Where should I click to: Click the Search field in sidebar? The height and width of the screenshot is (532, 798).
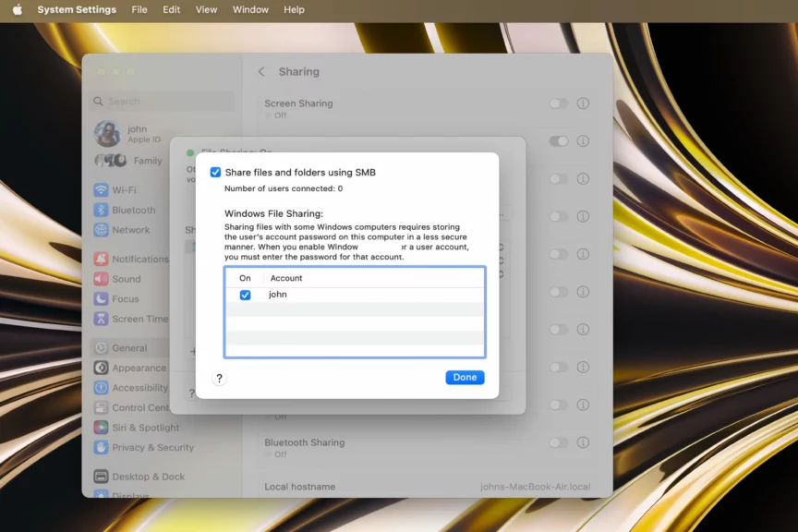tap(163, 101)
